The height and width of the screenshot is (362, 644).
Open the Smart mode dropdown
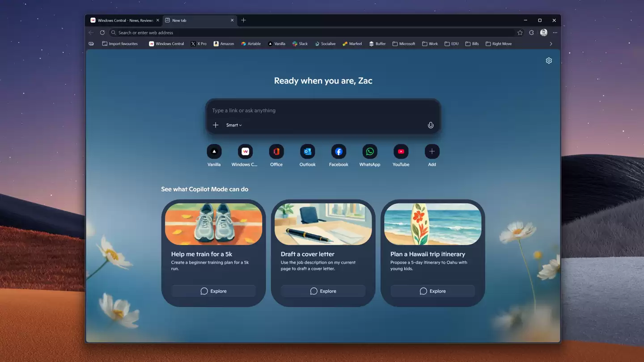[233, 125]
